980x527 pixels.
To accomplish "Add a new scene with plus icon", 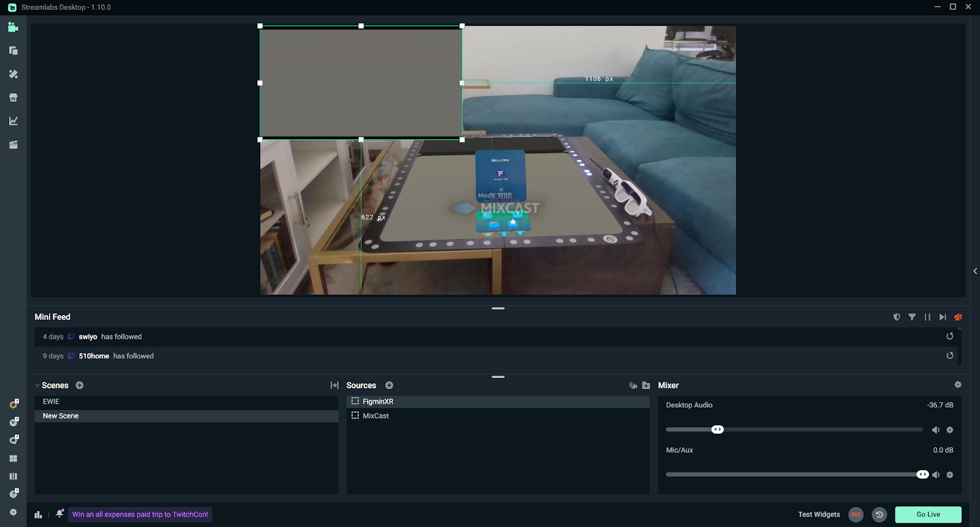I will [x=80, y=385].
